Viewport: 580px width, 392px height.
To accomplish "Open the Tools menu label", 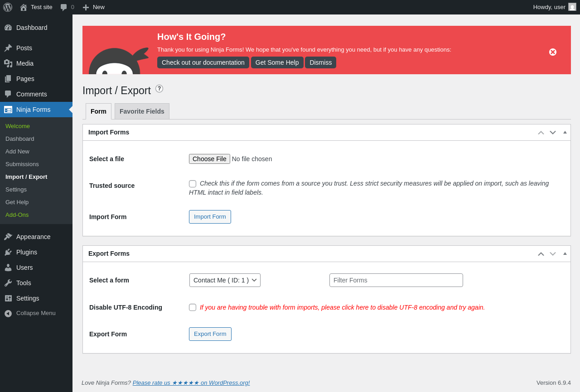I will click(x=24, y=283).
